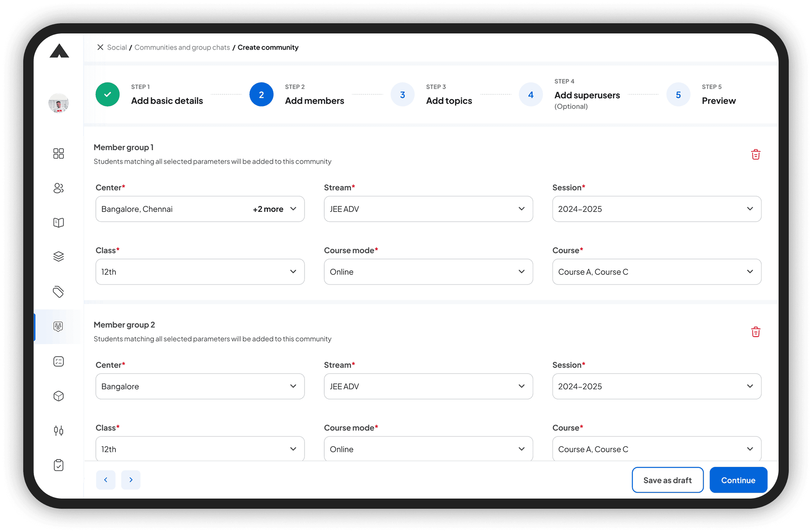
Task: Click the user profile avatar thumbnail
Action: pyautogui.click(x=58, y=103)
